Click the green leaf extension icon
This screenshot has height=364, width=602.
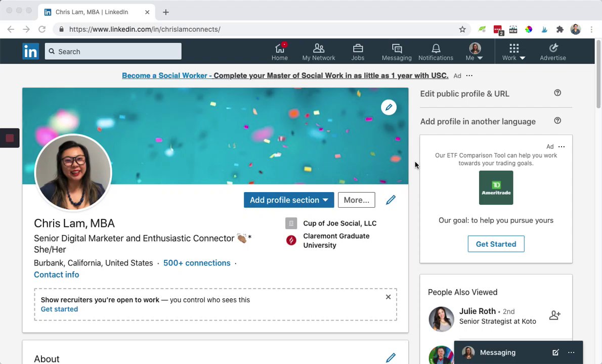click(x=482, y=29)
